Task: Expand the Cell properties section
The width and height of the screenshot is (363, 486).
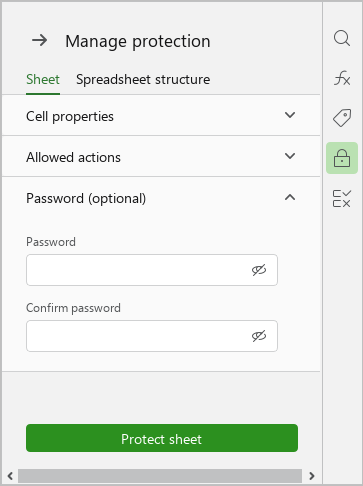Action: (x=161, y=115)
